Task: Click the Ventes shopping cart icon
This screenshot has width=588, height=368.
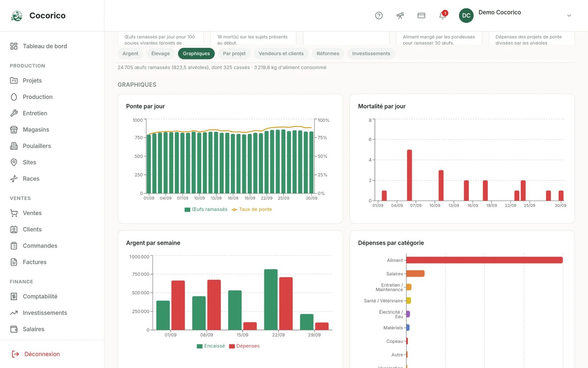Action: pyautogui.click(x=14, y=213)
